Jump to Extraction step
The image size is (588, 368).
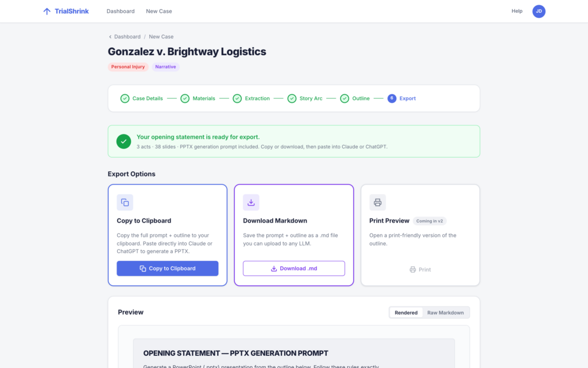(x=257, y=98)
